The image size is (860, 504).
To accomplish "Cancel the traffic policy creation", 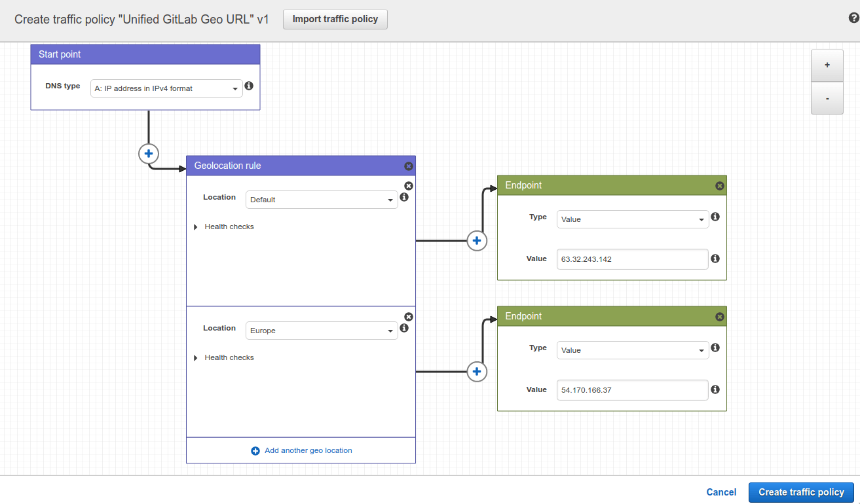I will [x=720, y=492].
